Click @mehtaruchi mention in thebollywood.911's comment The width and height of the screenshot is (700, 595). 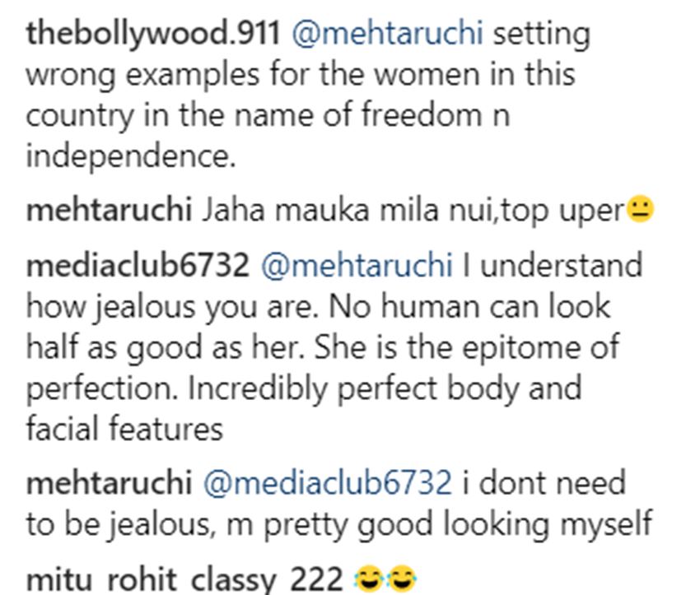(394, 34)
